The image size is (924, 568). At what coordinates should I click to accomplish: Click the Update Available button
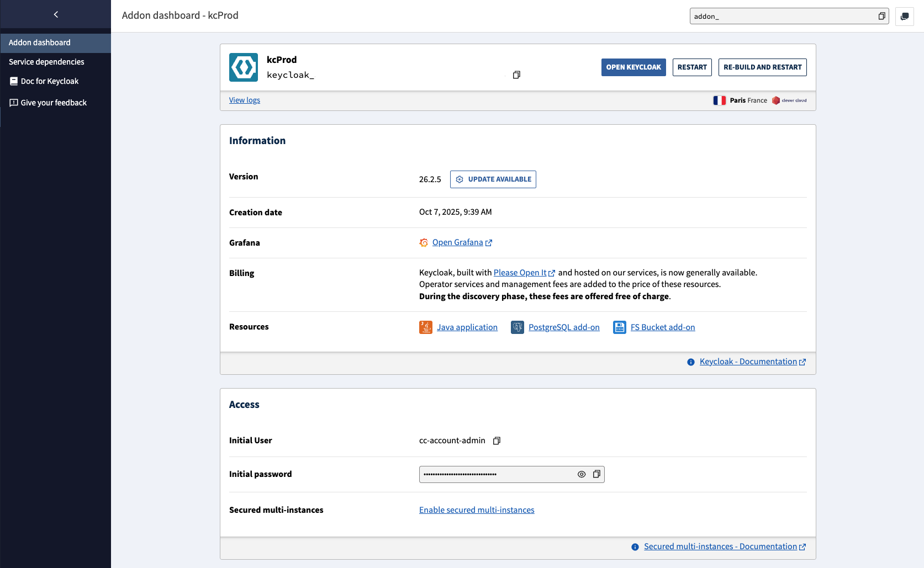493,179
